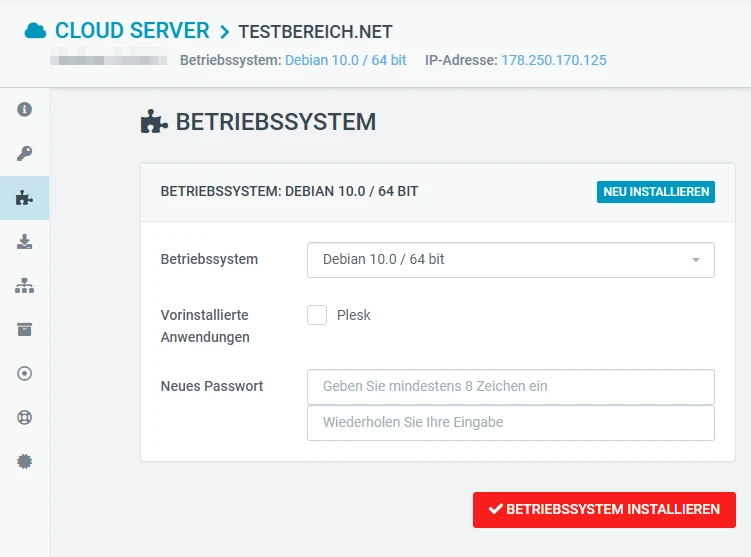Open the download tray sidebar icon
This screenshot has width=751, height=557.
[25, 242]
